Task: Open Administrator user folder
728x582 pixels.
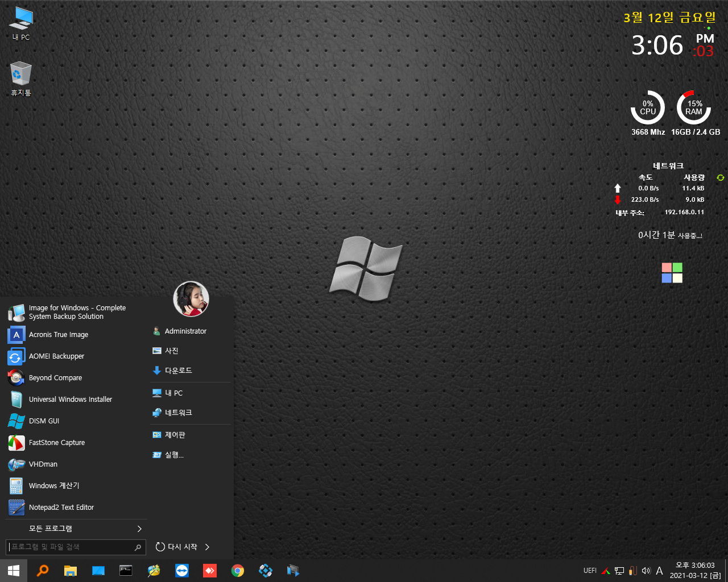Action: tap(191, 331)
